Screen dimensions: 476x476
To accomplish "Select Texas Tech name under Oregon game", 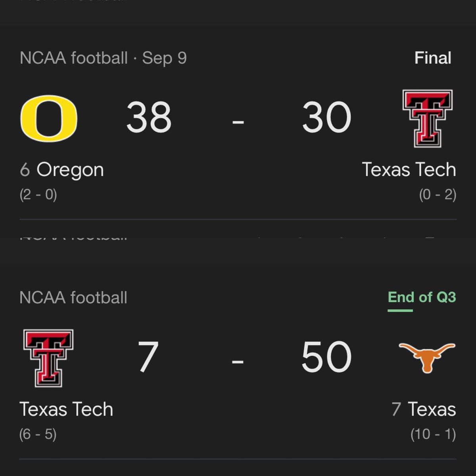I will (409, 169).
